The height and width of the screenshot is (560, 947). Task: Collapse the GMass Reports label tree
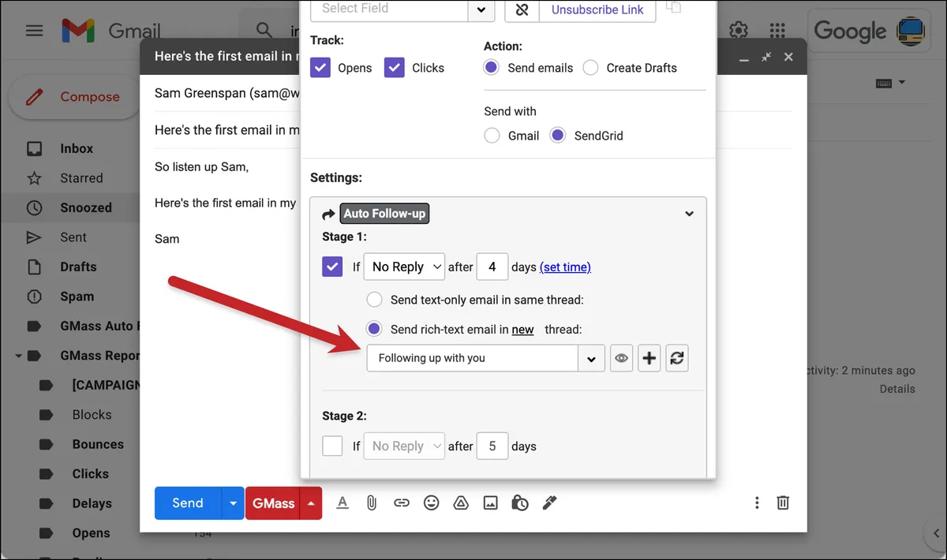click(17, 356)
